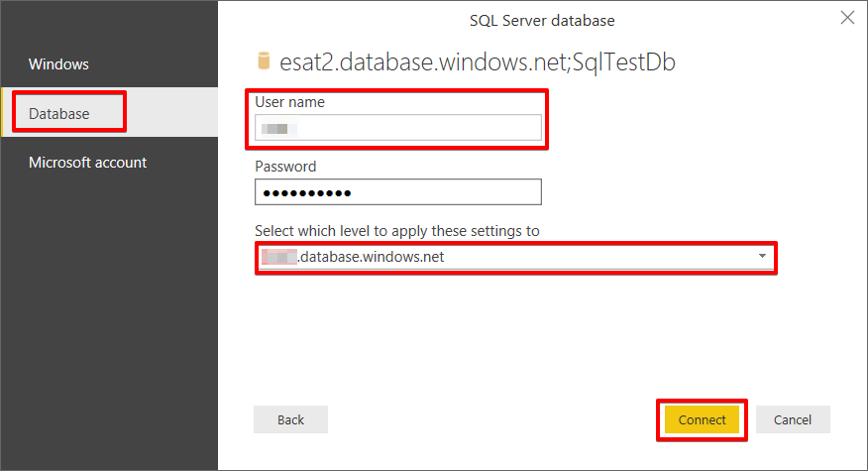The width and height of the screenshot is (868, 471).
Task: Click the 'SQL Server database' dialog title
Action: [542, 21]
